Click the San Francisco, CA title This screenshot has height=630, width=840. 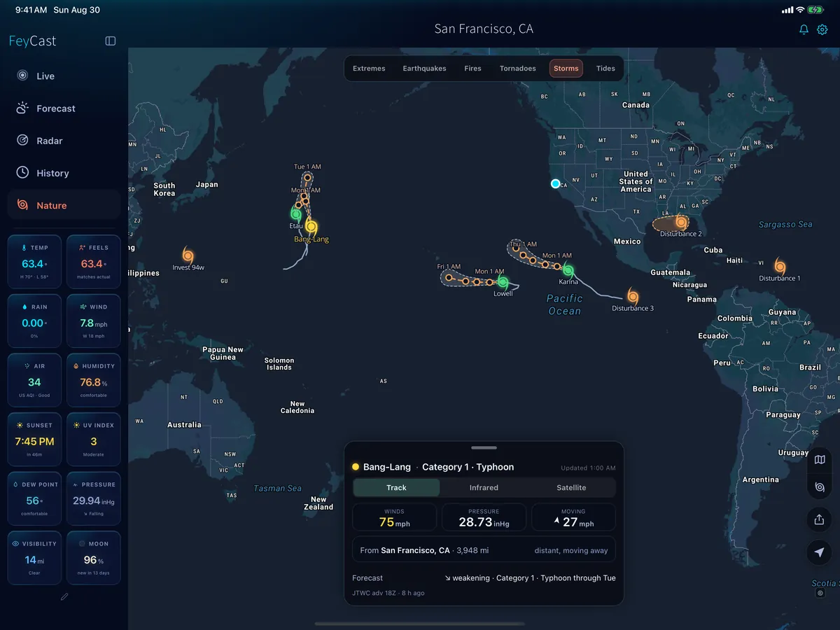pos(484,29)
